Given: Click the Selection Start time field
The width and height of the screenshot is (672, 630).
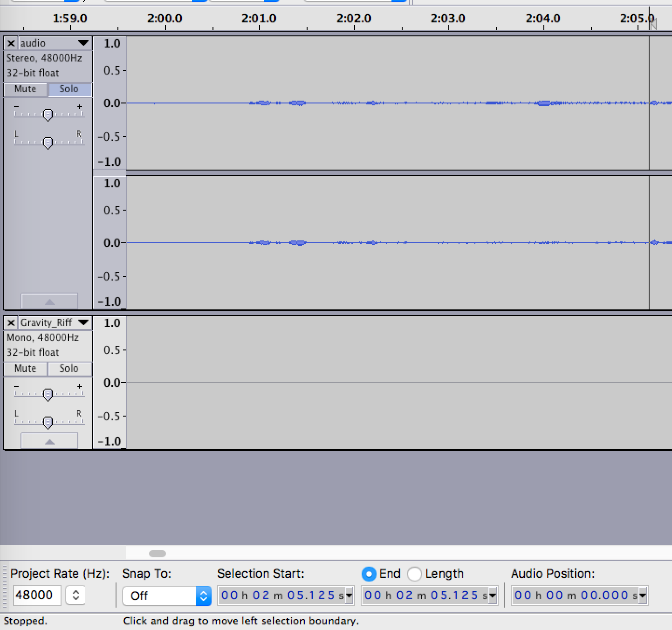Looking at the screenshot, I should pos(281,596).
